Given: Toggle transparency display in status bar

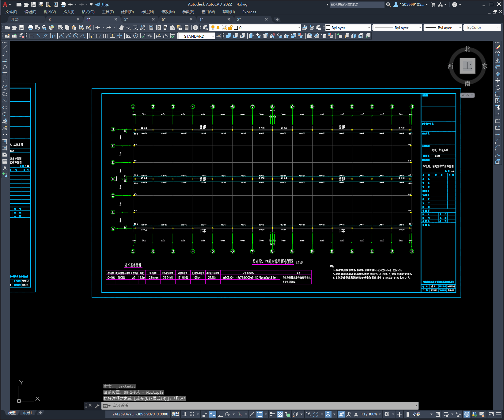Looking at the screenshot, I should coord(280,414).
